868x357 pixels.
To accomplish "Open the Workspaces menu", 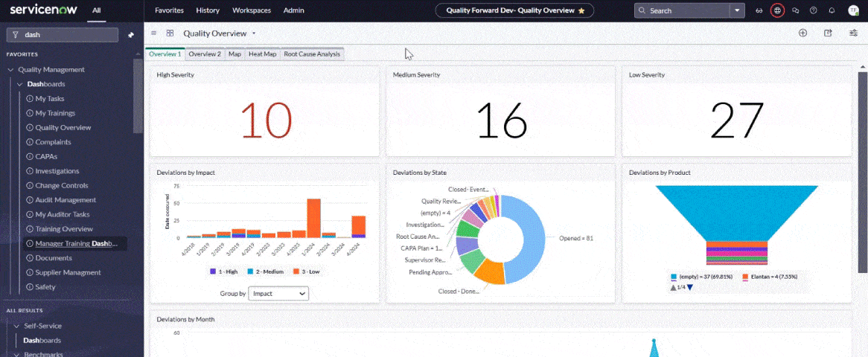I will [251, 10].
